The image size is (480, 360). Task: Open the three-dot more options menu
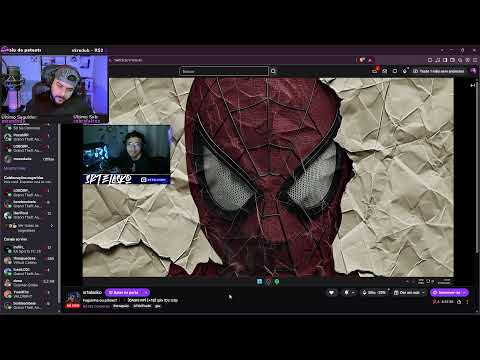click(467, 302)
